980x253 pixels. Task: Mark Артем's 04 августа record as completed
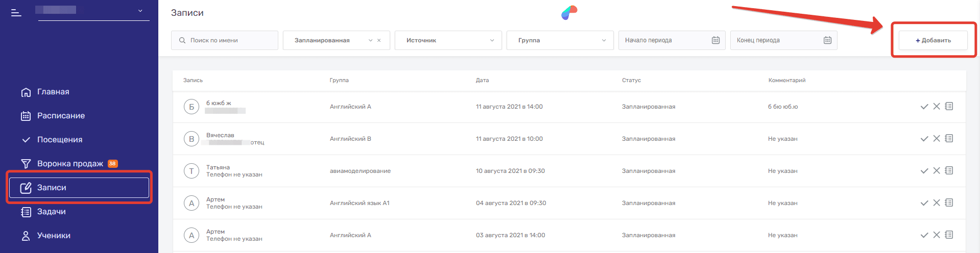click(x=924, y=203)
